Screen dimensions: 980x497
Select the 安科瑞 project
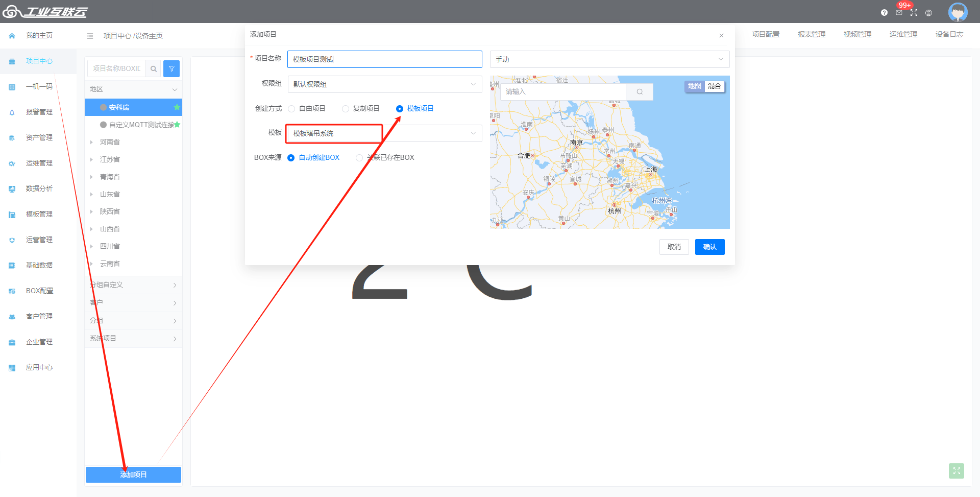click(133, 107)
